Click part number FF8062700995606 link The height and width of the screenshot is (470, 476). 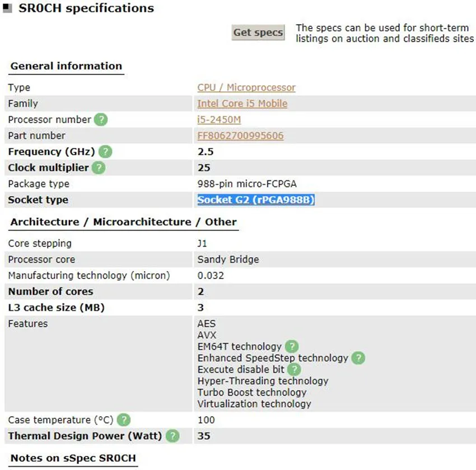(240, 136)
